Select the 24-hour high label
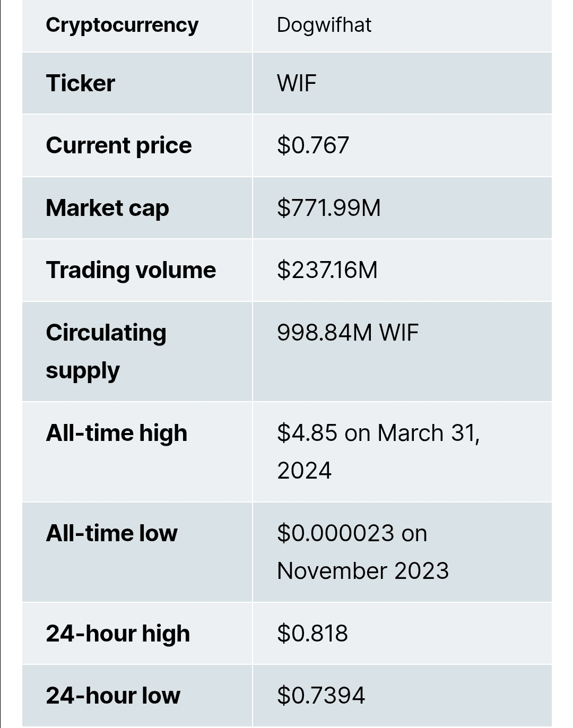 tap(118, 634)
